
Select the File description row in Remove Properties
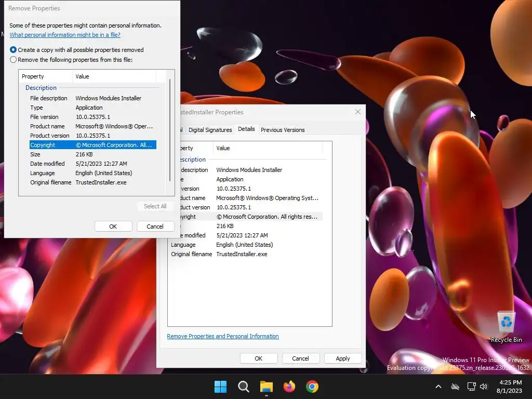coord(92,98)
